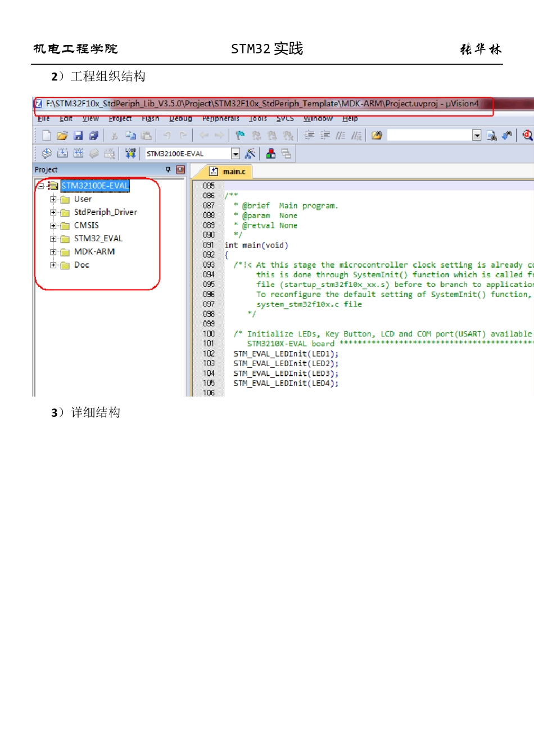Collapse the STM32100E-EVAL root node
Viewport: 534px width, 756px height.
[40, 186]
